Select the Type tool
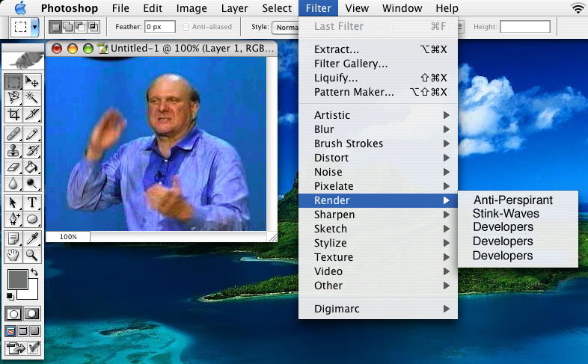588x364 pixels. tap(32, 203)
